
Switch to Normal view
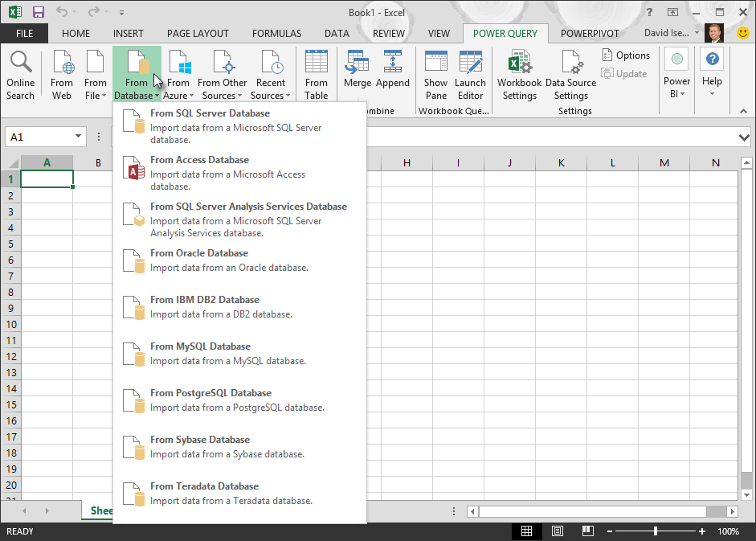526,531
